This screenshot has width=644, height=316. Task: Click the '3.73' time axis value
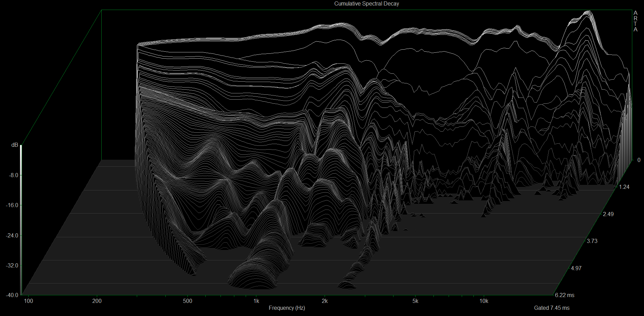coord(592,241)
